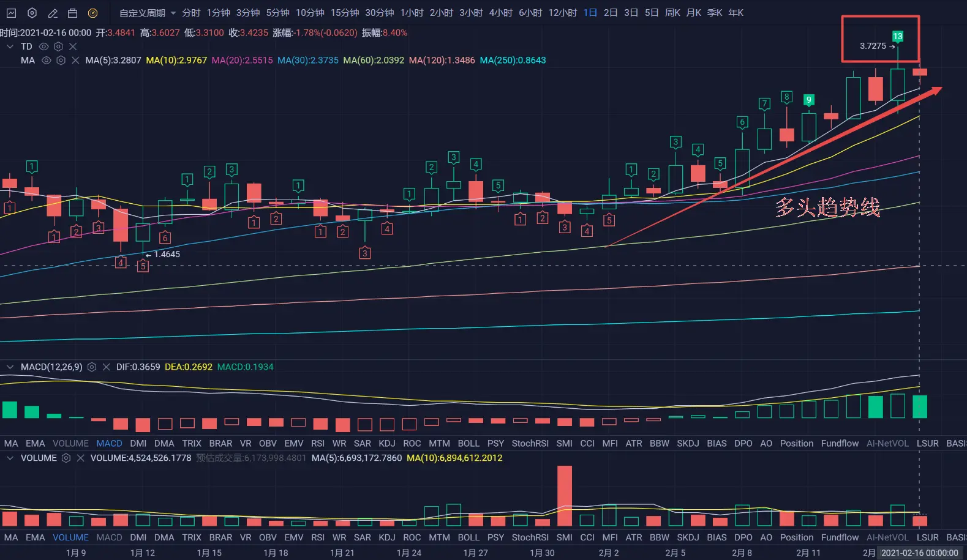Click the 1.4645 low price label
This screenshot has height=560, width=967.
(167, 254)
